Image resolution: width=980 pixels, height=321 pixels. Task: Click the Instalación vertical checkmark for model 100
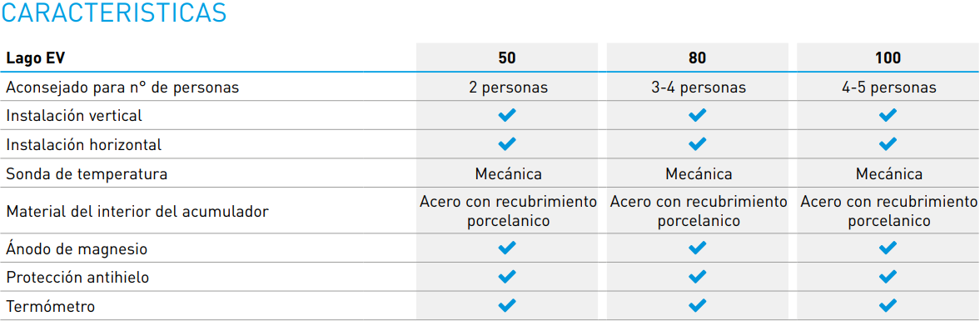[888, 115]
